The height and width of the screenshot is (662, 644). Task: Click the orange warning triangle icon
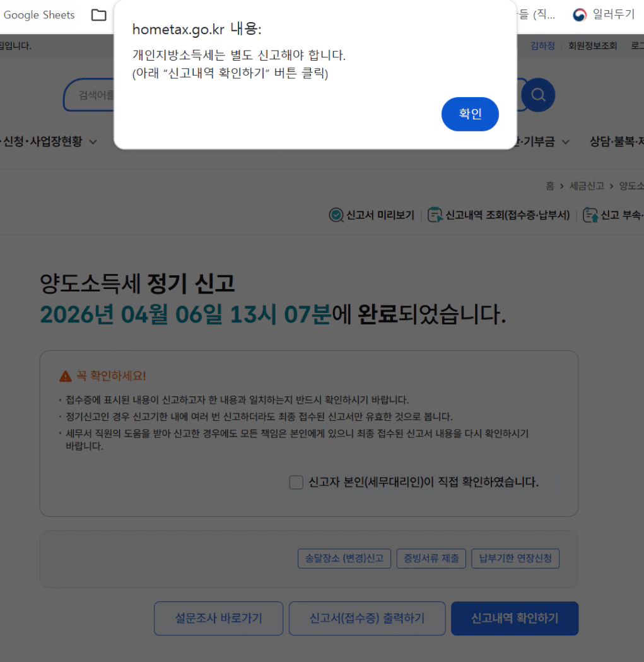coord(66,376)
